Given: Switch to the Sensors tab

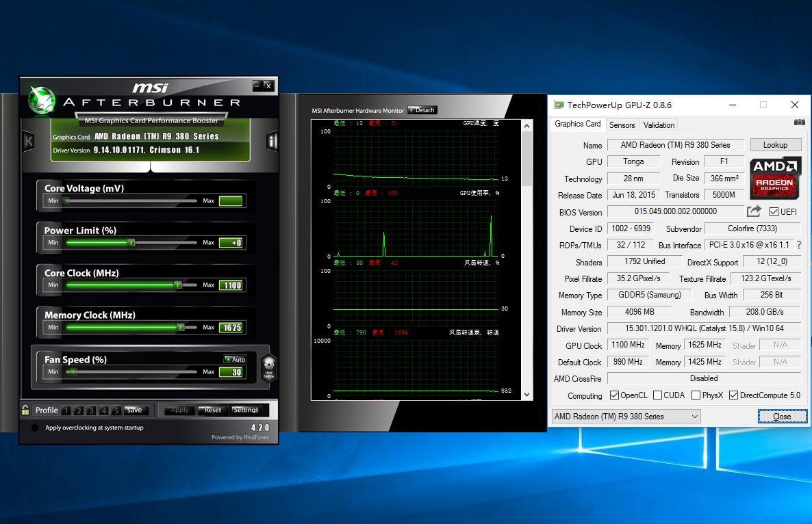Looking at the screenshot, I should (x=622, y=125).
